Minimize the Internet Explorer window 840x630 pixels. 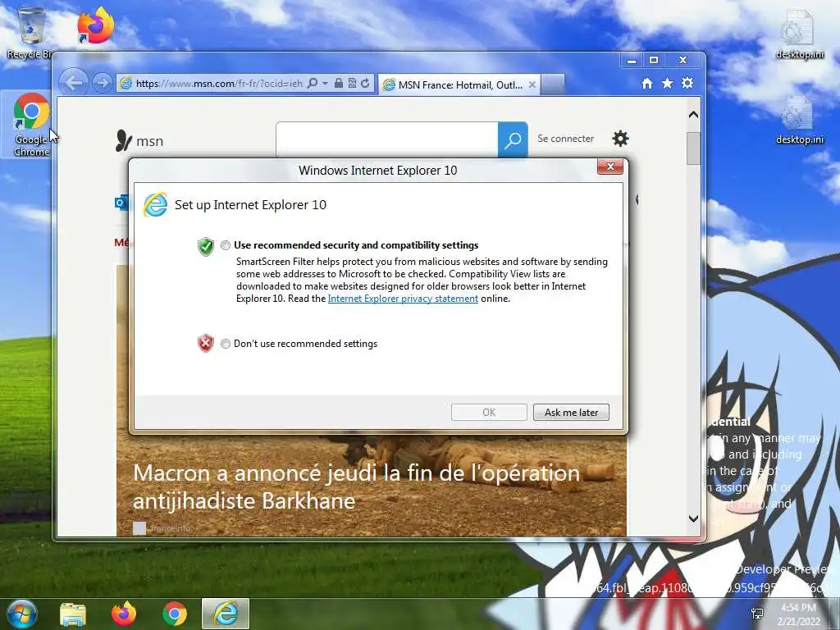pos(632,60)
